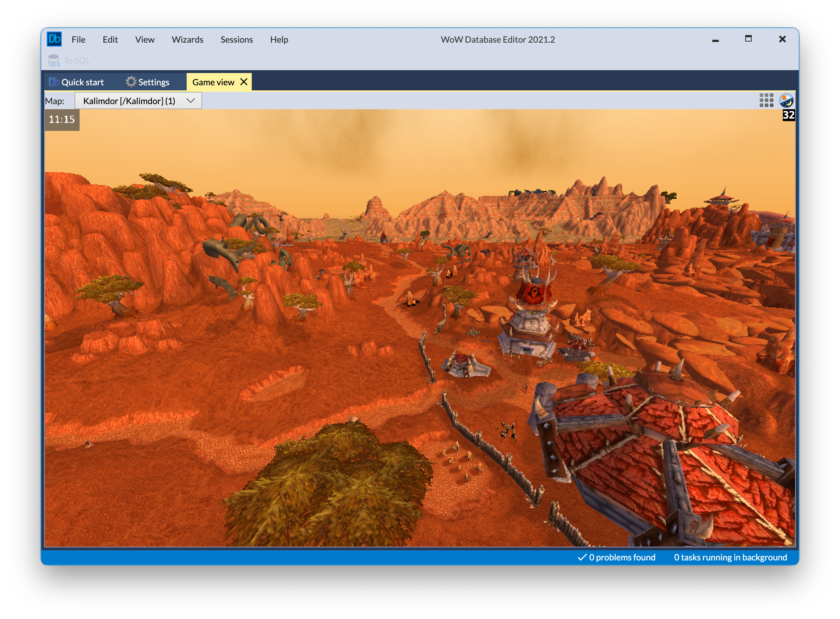This screenshot has width=840, height=619.
Task: Click the To SQL database icon
Action: (54, 60)
